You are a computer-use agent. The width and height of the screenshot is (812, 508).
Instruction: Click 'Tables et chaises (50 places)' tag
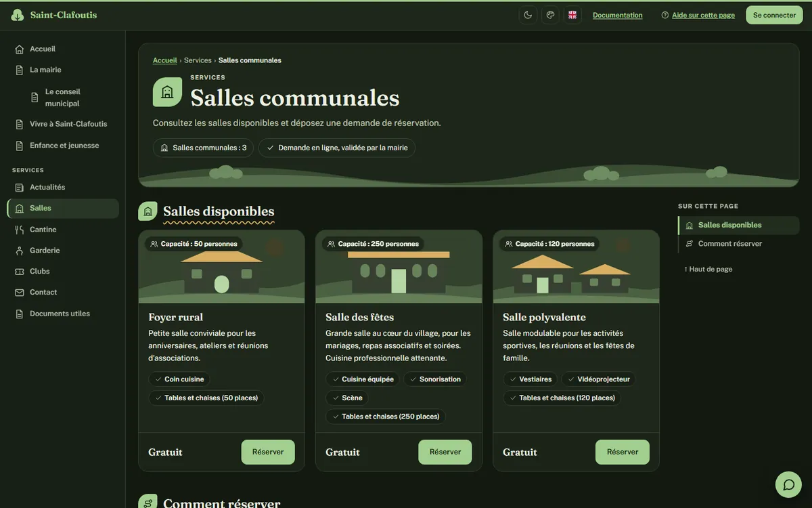coord(206,398)
